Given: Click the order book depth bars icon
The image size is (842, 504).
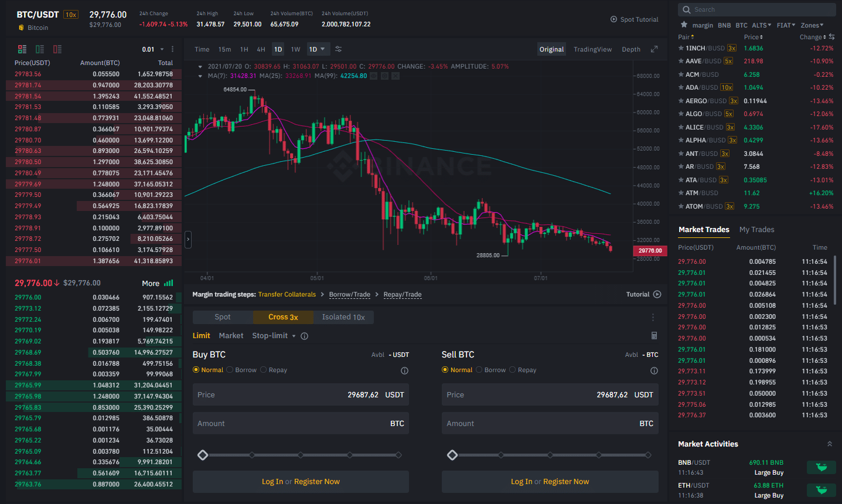Looking at the screenshot, I should point(169,283).
